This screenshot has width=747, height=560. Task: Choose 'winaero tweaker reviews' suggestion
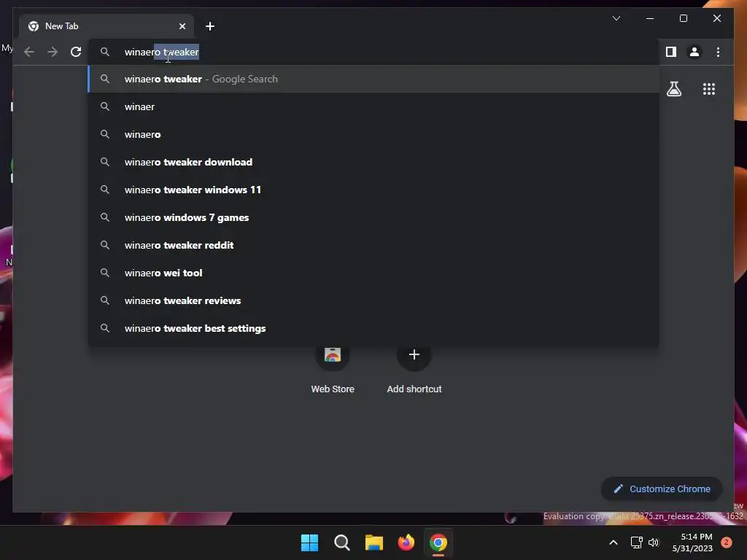(x=373, y=300)
